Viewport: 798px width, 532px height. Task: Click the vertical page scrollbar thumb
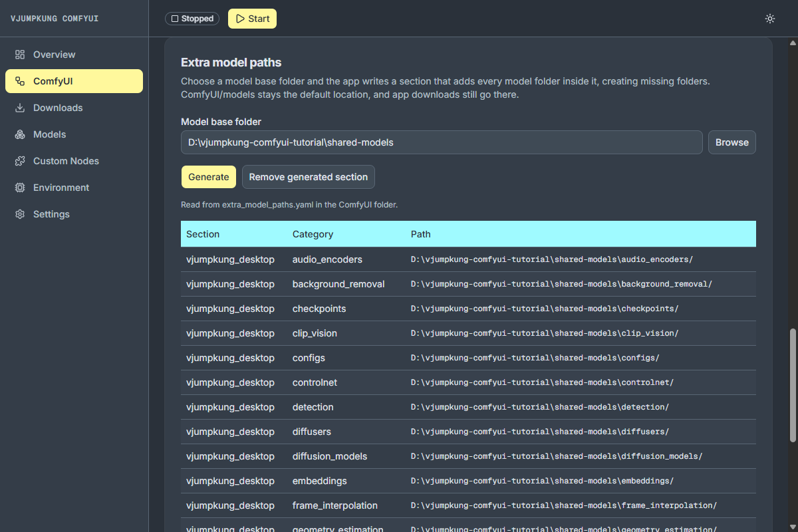[792, 385]
